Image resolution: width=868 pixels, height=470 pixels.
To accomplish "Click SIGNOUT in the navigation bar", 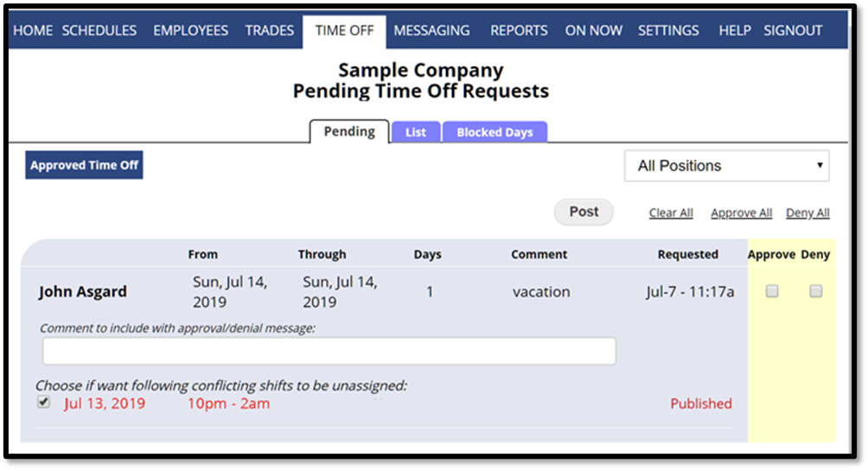I will pos(793,30).
